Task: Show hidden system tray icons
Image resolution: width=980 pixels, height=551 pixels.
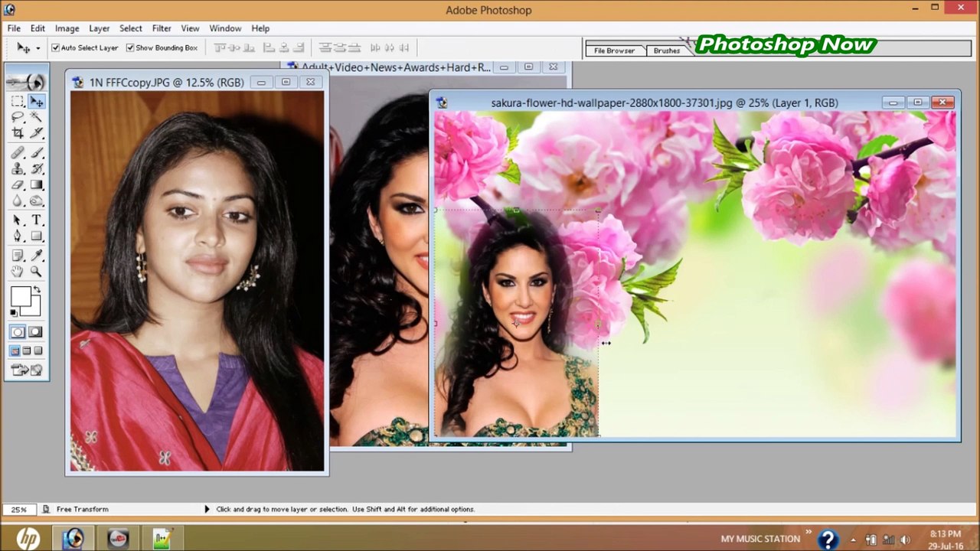Action: pos(853,540)
